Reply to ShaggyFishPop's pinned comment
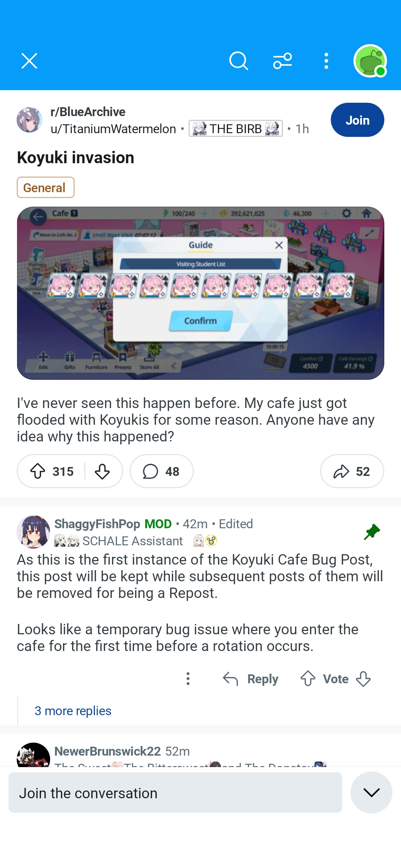This screenshot has width=401, height=868. tap(251, 678)
